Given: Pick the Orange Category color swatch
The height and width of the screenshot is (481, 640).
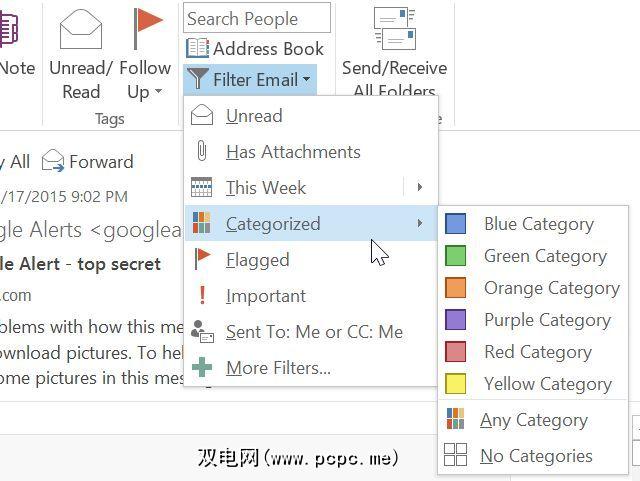Looking at the screenshot, I should pyautogui.click(x=455, y=288).
